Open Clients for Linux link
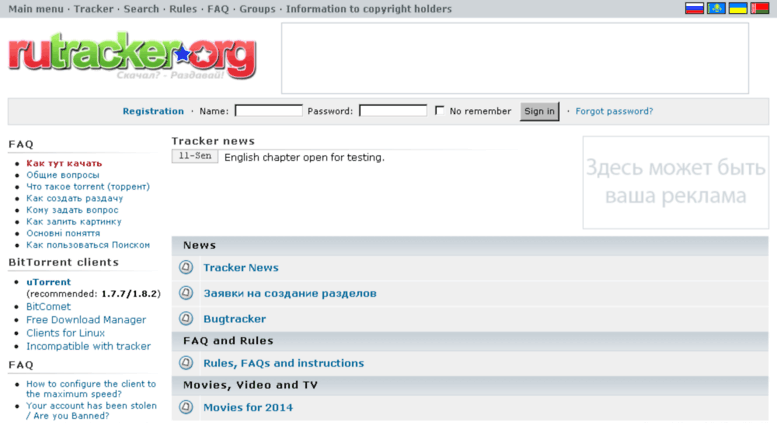This screenshot has width=777, height=423. tap(65, 333)
